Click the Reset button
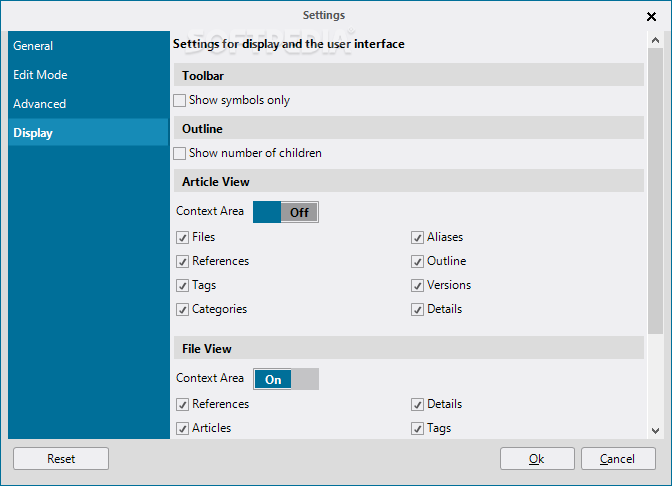Screen dimensions: 672x486 point(61,459)
